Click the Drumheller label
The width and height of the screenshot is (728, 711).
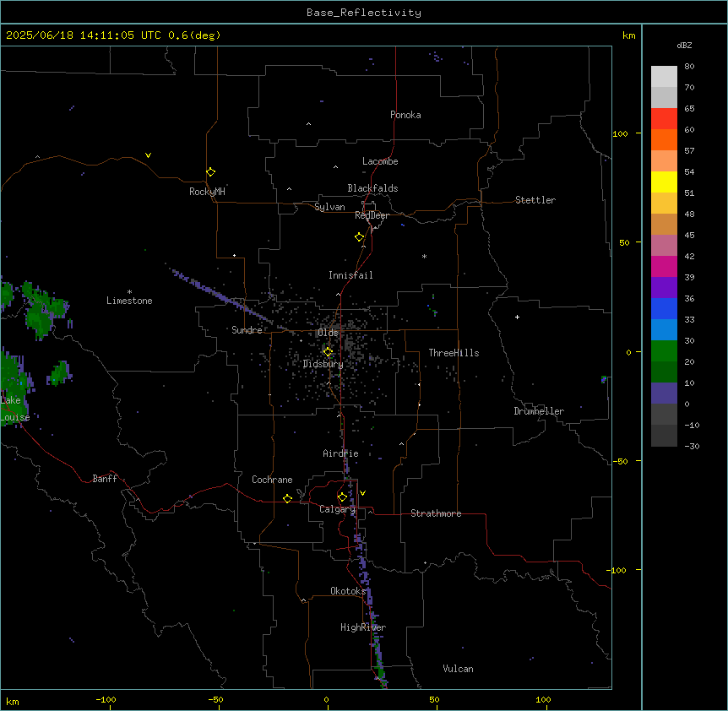[539, 411]
